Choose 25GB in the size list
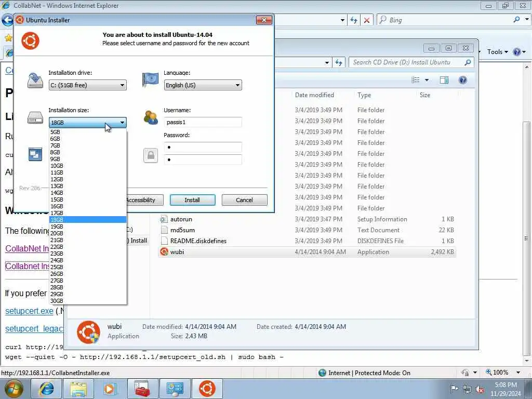This screenshot has width=532, height=399. pyautogui.click(x=87, y=267)
